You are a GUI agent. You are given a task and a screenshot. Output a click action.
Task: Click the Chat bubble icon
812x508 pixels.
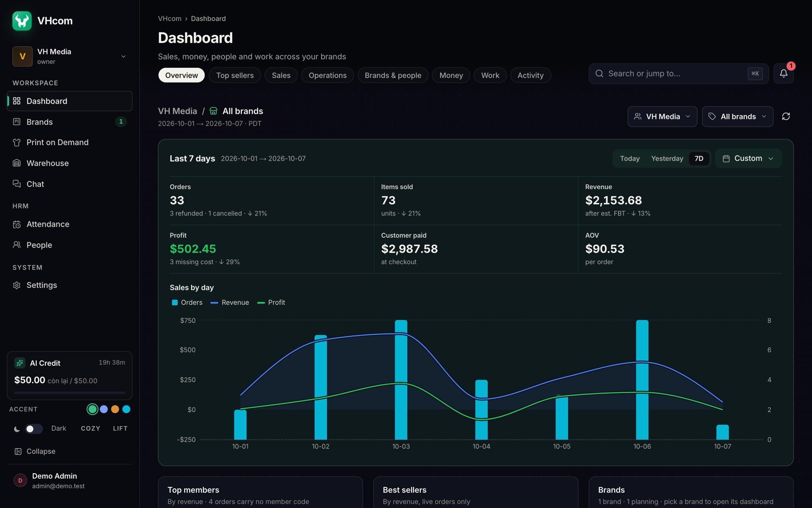coord(17,184)
